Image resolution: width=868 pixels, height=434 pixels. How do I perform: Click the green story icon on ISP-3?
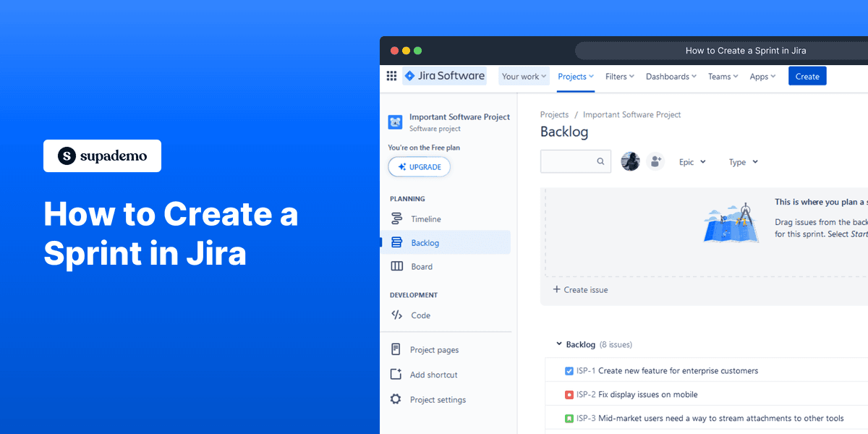coord(569,418)
